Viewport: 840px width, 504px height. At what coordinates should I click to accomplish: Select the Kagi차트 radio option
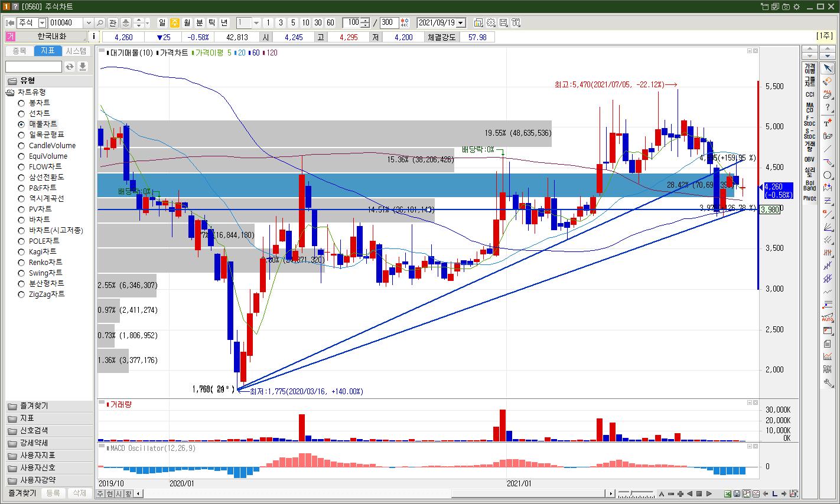click(x=21, y=251)
